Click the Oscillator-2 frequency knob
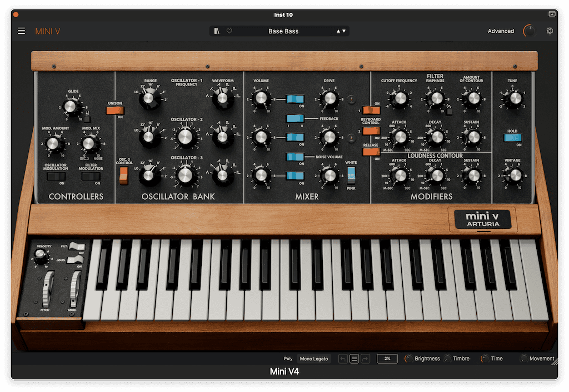 186,137
